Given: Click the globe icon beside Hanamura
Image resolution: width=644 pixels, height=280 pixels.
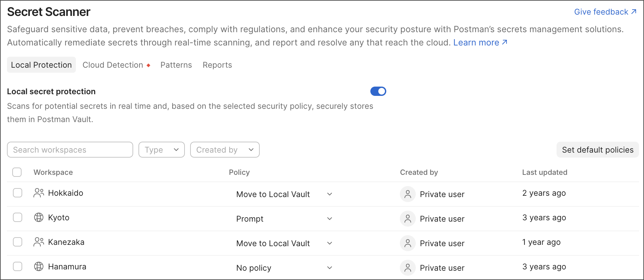Looking at the screenshot, I should click(x=39, y=266).
